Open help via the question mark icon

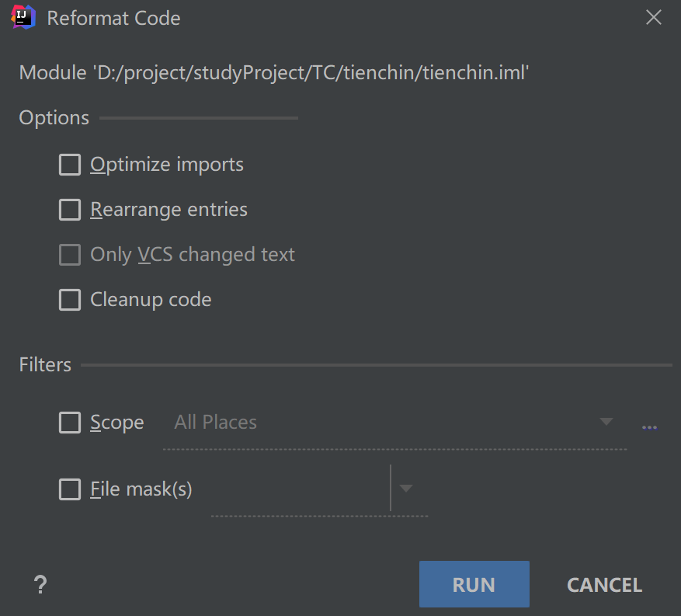(40, 585)
